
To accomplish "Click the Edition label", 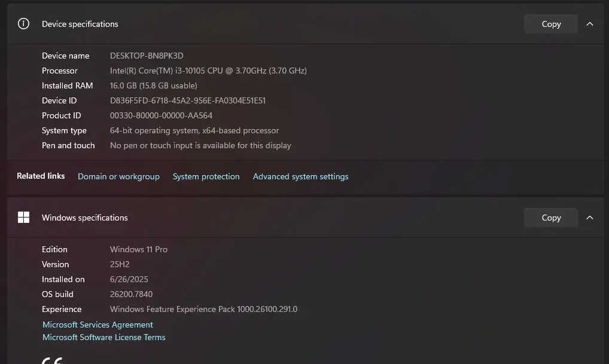I will point(54,249).
